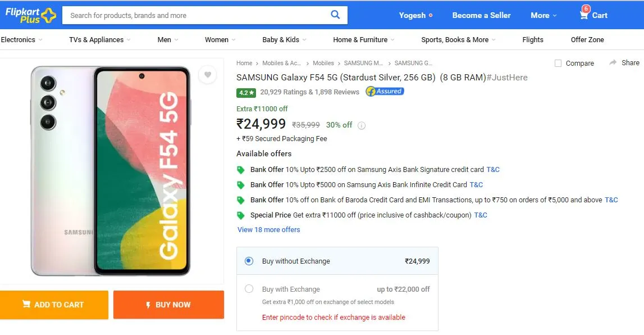Viewport: 644px width, 335px height.
Task: Click the BUY NOW button
Action: 169,305
